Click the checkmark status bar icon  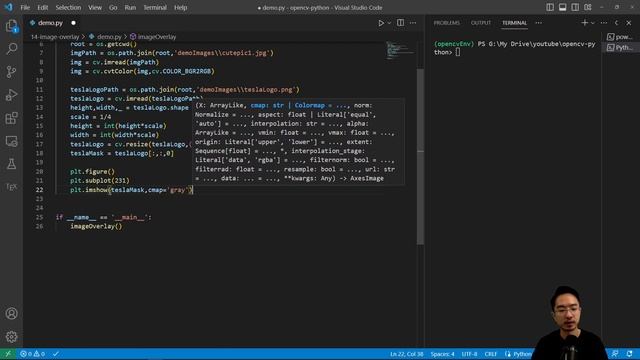point(56,354)
